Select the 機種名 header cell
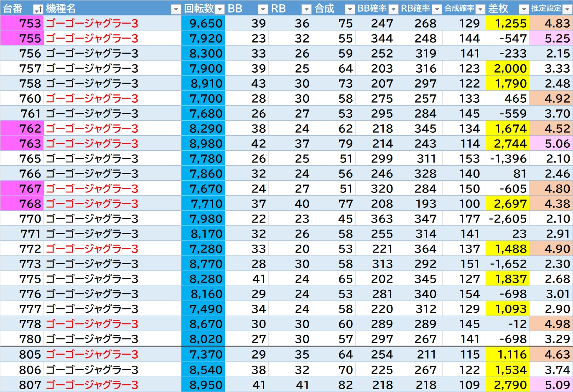The image size is (573, 392). (x=112, y=8)
